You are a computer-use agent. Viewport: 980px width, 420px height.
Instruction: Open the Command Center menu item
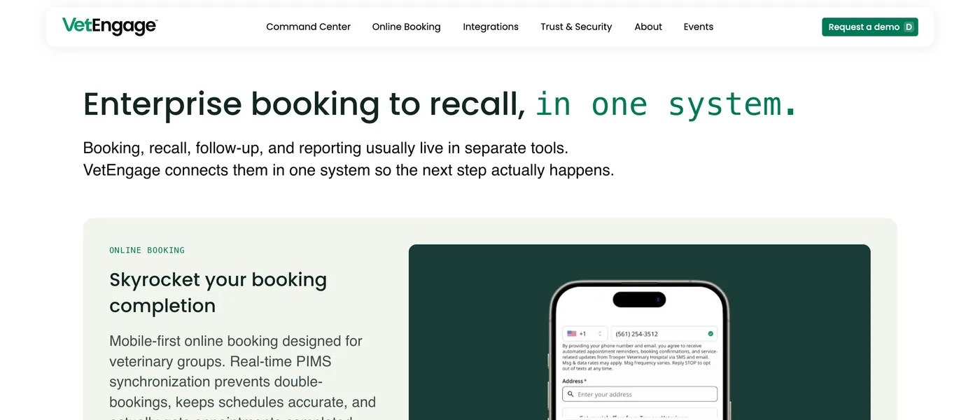coord(308,27)
